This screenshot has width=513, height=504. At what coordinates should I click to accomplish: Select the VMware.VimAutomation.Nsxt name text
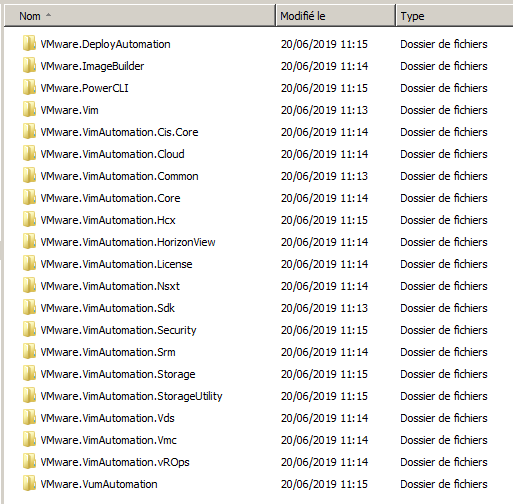coord(110,286)
